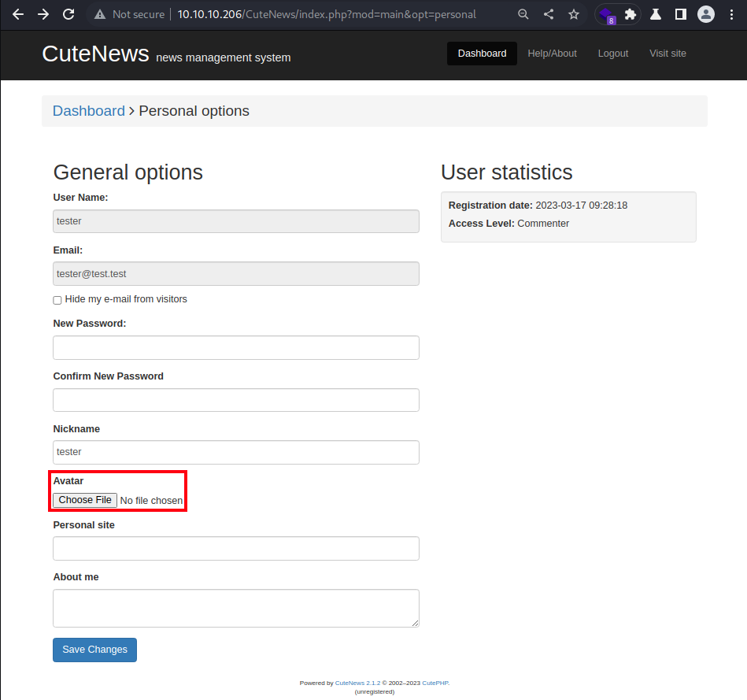
Task: Click the flask labs icon
Action: 656,14
